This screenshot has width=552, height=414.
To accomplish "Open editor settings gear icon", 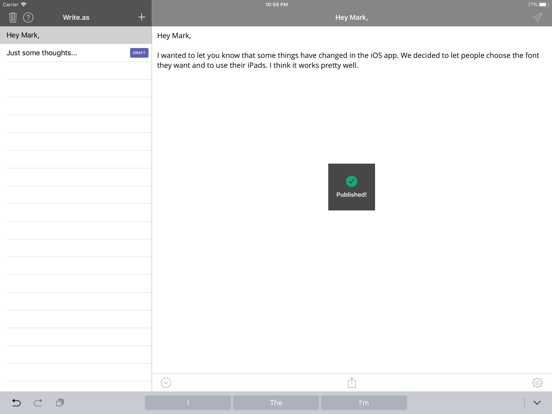I will click(537, 382).
